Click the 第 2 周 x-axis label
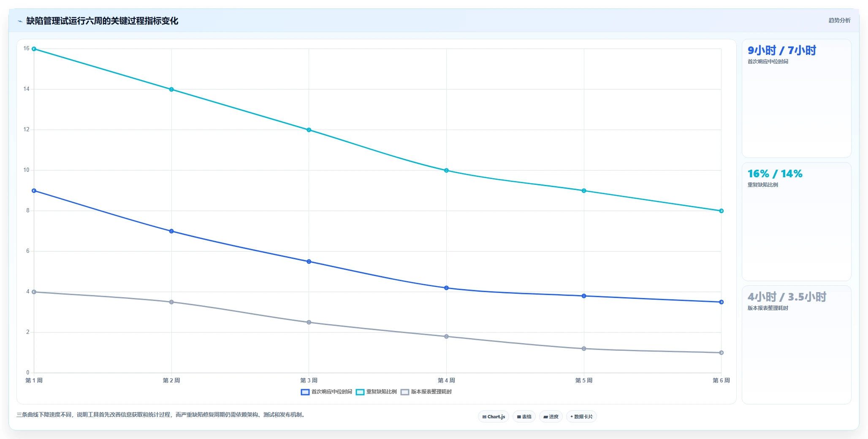This screenshot has height=439, width=868. pos(171,380)
